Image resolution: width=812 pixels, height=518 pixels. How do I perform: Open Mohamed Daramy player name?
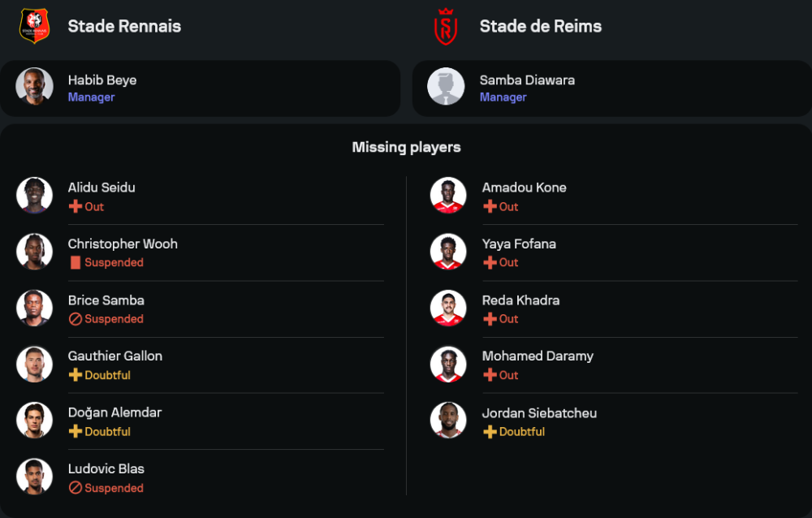point(538,356)
